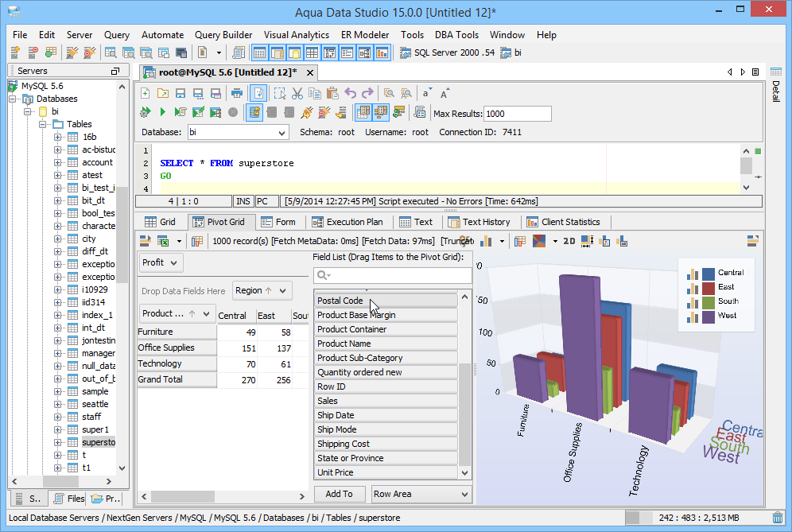Click the Field List search box

pyautogui.click(x=393, y=275)
